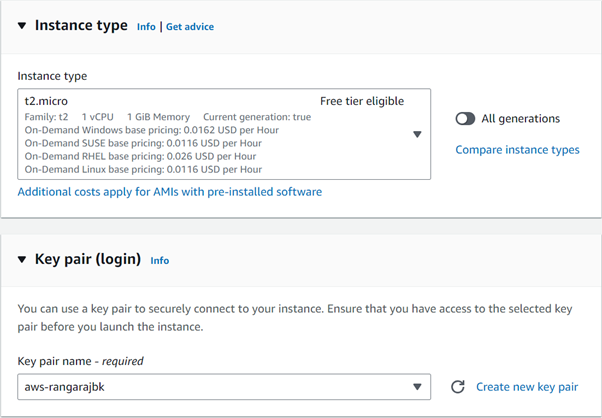Image resolution: width=602 pixels, height=418 pixels.
Task: Toggle the All generations switch
Action: pyautogui.click(x=465, y=119)
